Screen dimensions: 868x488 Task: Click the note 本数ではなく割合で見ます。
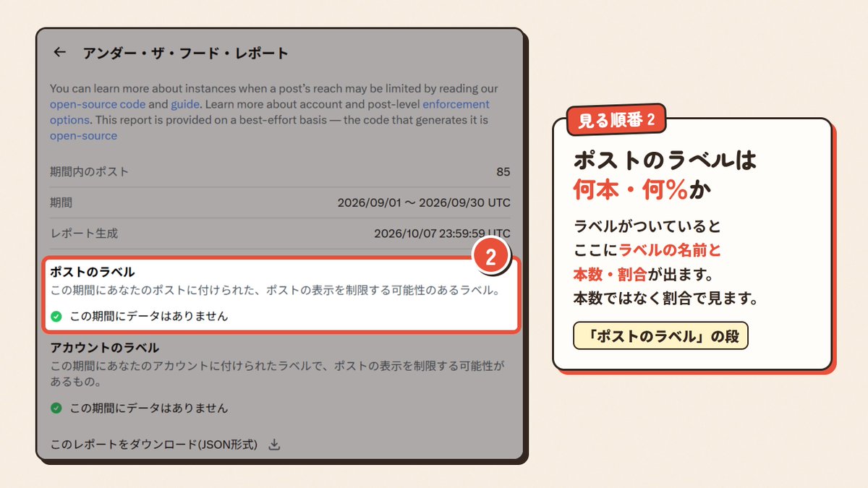point(665,297)
